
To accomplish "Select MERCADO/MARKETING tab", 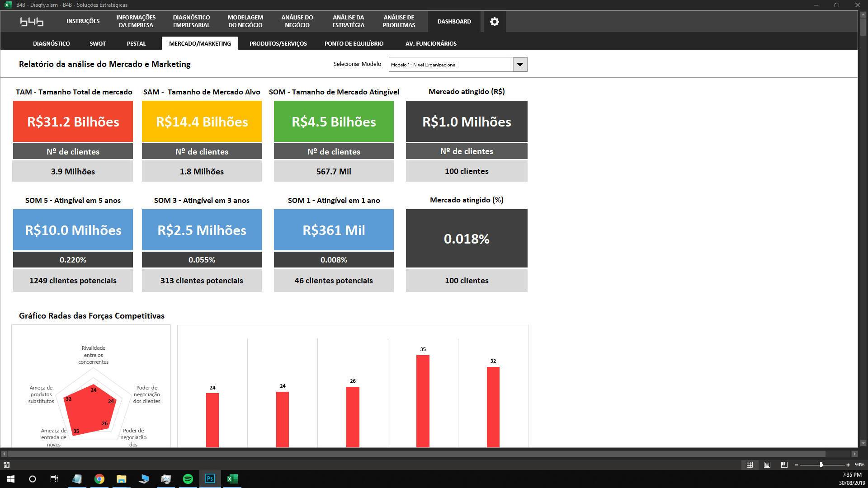I will pyautogui.click(x=200, y=43).
